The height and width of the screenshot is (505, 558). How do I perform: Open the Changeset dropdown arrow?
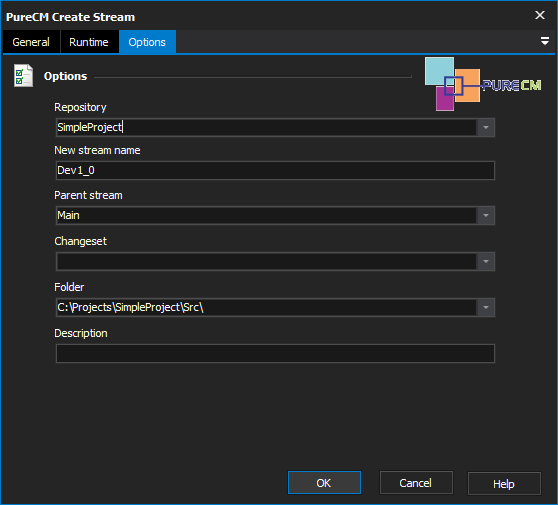tap(486, 262)
